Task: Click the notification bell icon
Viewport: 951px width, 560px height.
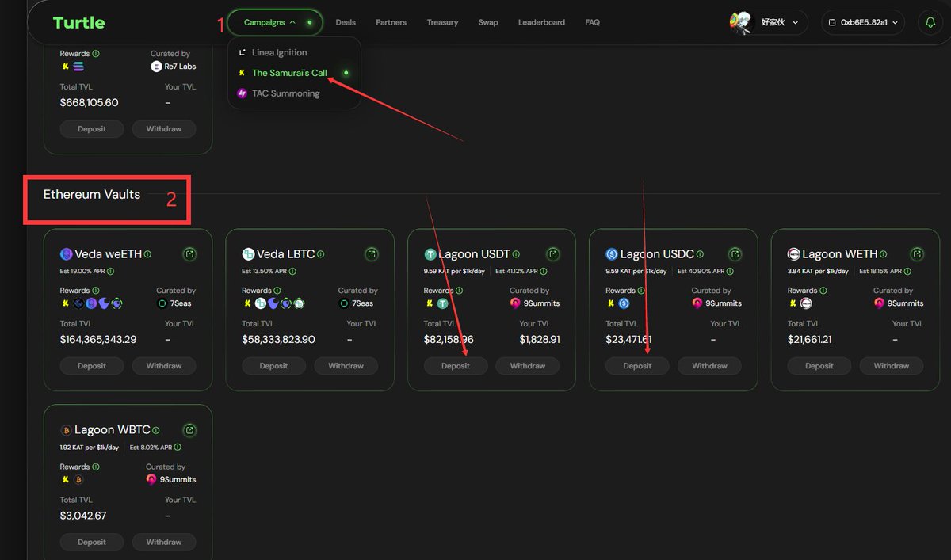Action: 930,23
